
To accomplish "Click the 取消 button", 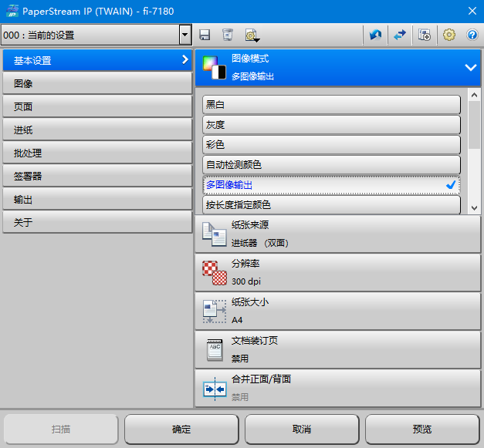I will 302,429.
